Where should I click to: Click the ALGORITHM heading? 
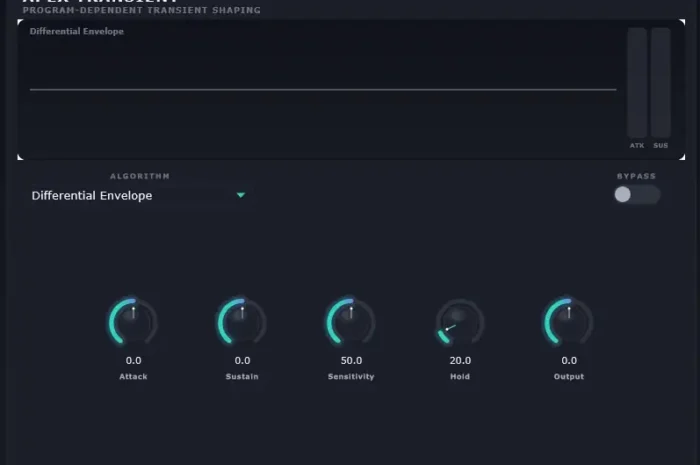pyautogui.click(x=140, y=176)
